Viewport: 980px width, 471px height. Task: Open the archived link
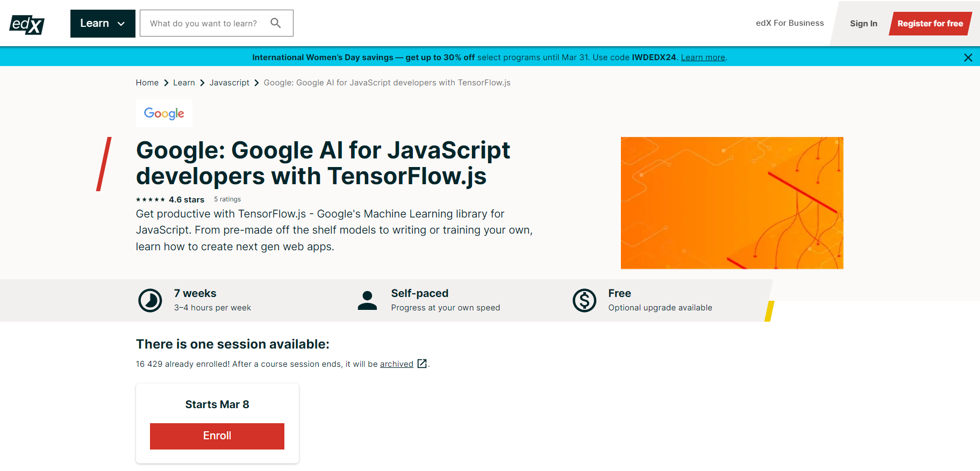coord(397,364)
